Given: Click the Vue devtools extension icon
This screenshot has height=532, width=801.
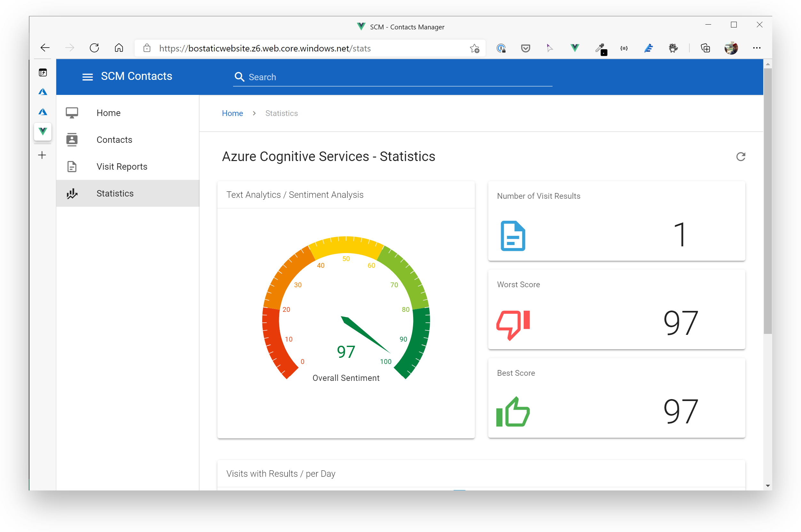Looking at the screenshot, I should [x=575, y=48].
